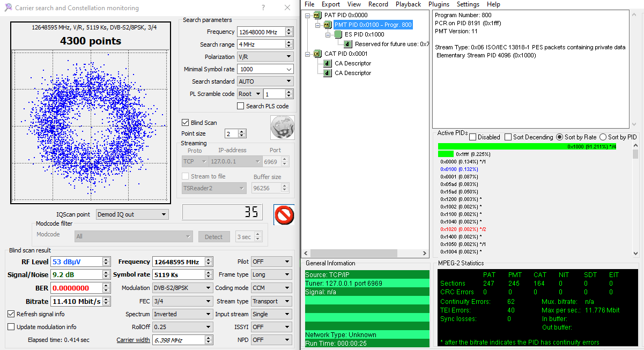Open the Plugins menu
The height and width of the screenshot is (350, 644).
[439, 4]
